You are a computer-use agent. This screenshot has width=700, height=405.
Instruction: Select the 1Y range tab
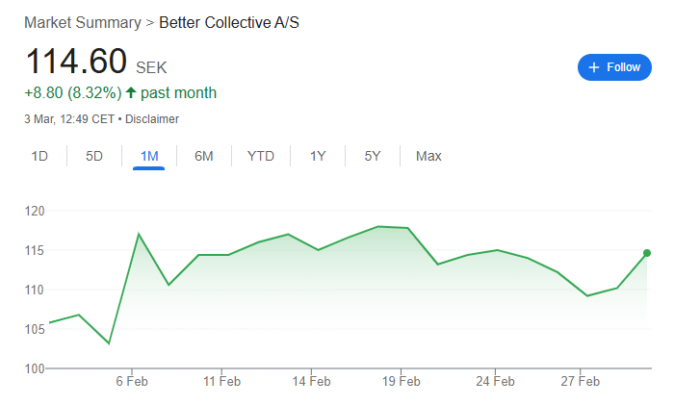(x=318, y=156)
